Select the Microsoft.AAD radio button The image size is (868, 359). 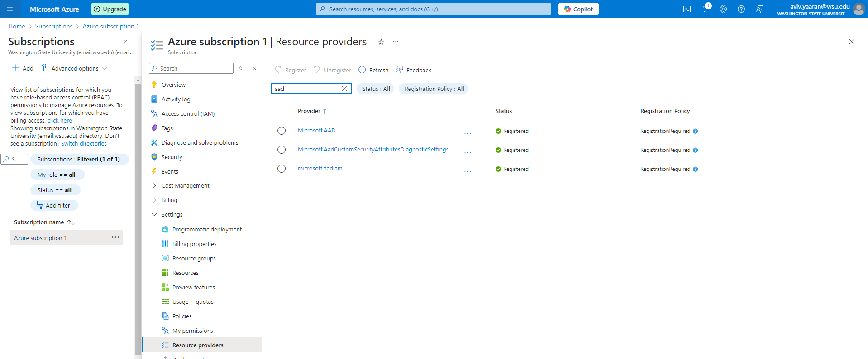pyautogui.click(x=281, y=131)
